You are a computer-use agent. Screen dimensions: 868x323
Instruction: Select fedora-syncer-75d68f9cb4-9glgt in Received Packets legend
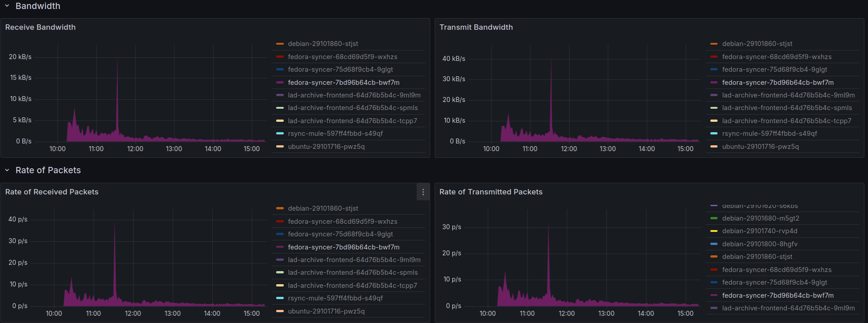(341, 234)
